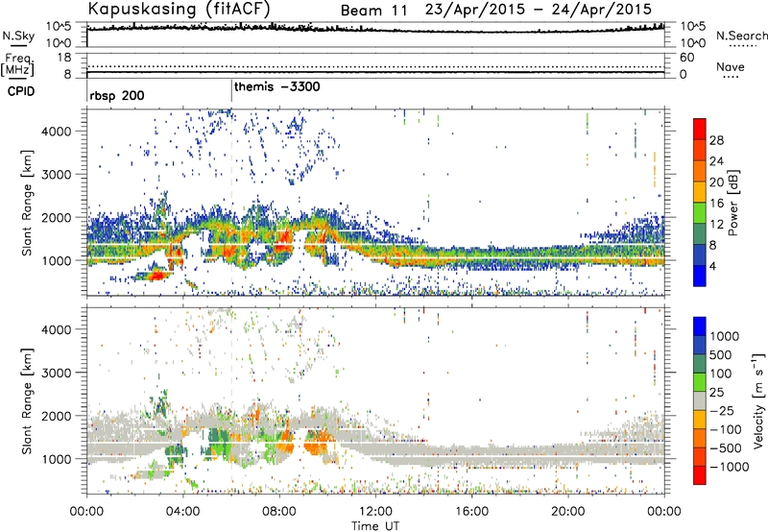
Task: Select the Beam 11 label
Action: [373, 11]
